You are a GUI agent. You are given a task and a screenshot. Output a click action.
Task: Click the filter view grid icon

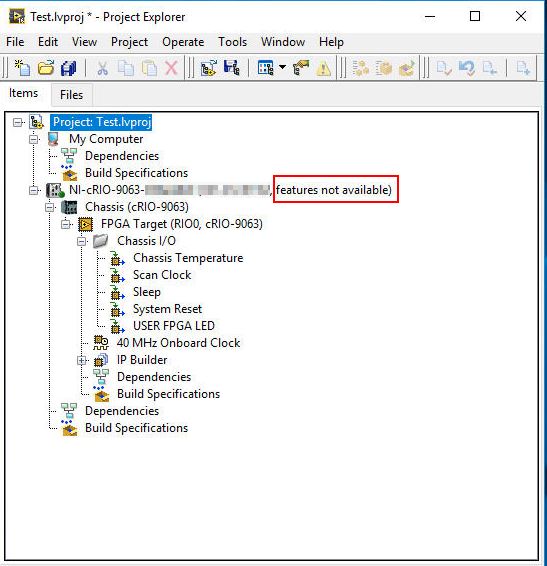click(x=266, y=68)
